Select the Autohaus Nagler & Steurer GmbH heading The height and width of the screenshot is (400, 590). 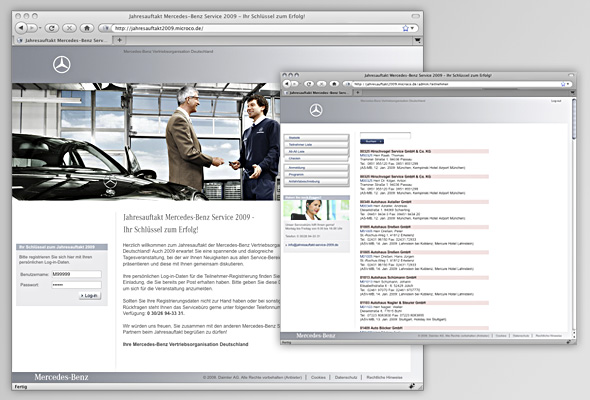point(393,303)
